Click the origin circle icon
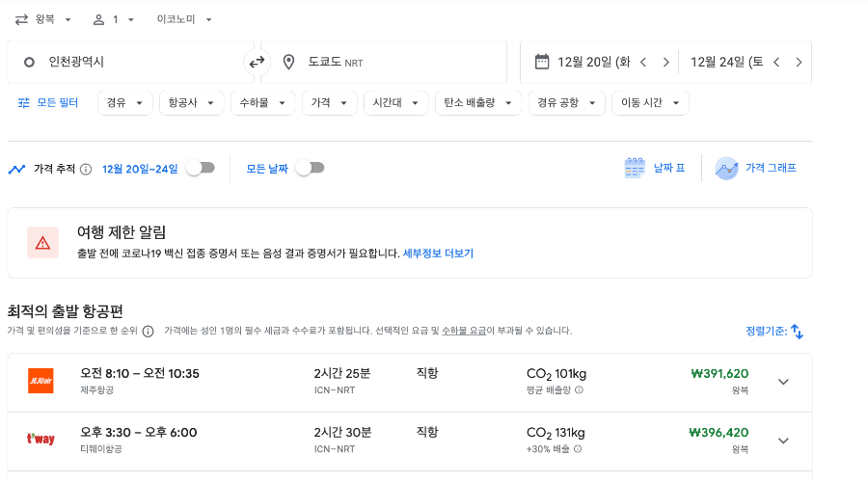 click(x=29, y=63)
